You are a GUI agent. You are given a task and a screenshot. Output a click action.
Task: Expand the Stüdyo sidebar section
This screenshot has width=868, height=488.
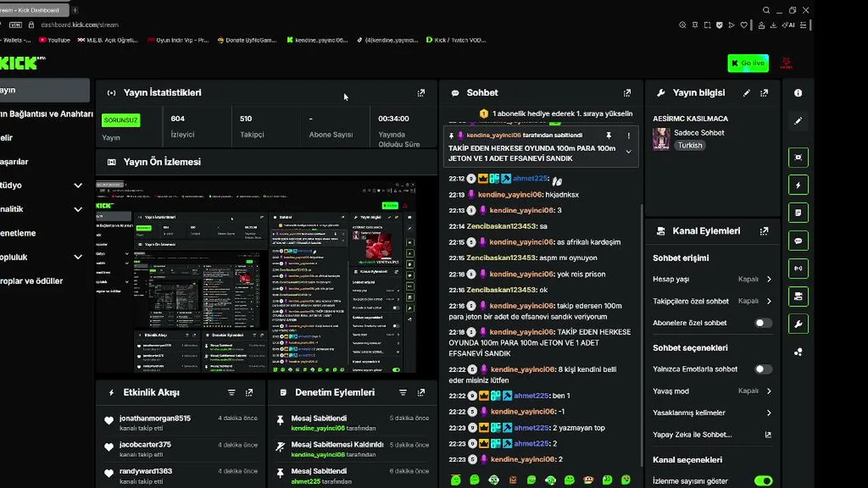pos(78,186)
